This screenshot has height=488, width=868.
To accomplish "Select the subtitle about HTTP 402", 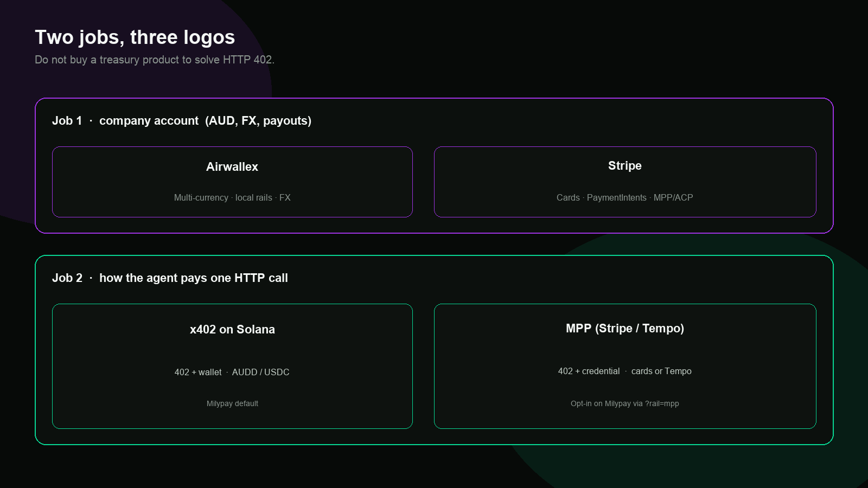I will pos(155,60).
